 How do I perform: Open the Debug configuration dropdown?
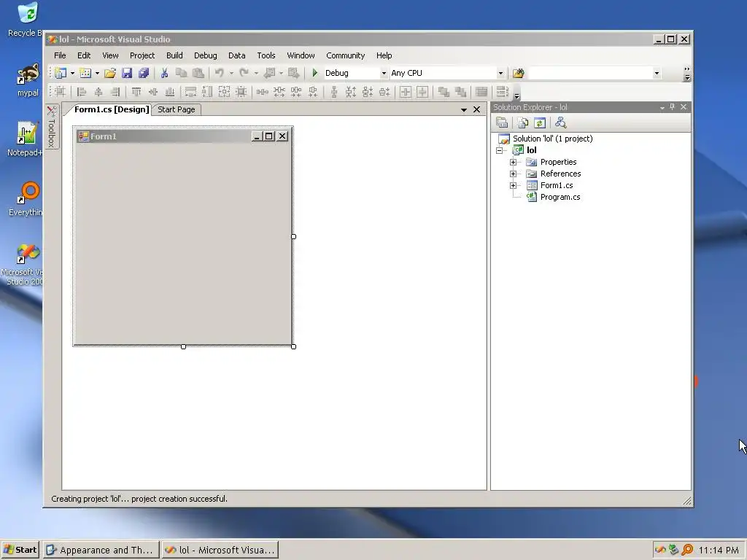(384, 73)
